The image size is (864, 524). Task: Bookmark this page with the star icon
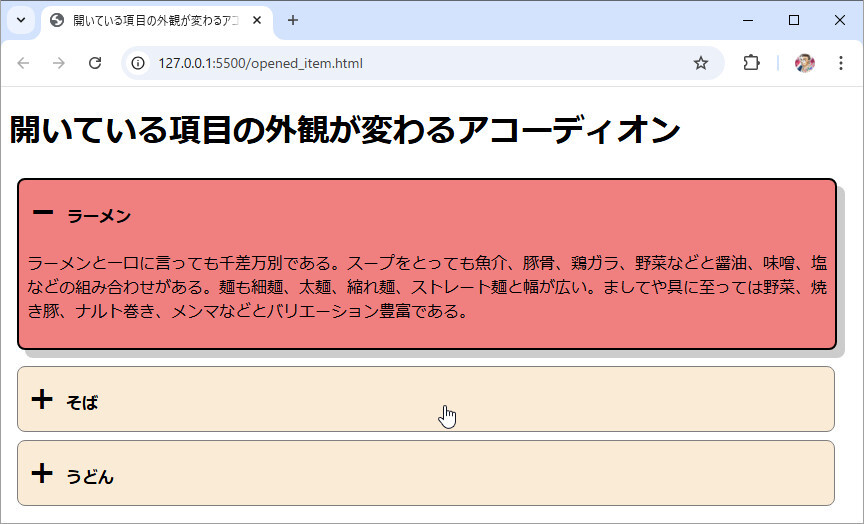tap(701, 63)
